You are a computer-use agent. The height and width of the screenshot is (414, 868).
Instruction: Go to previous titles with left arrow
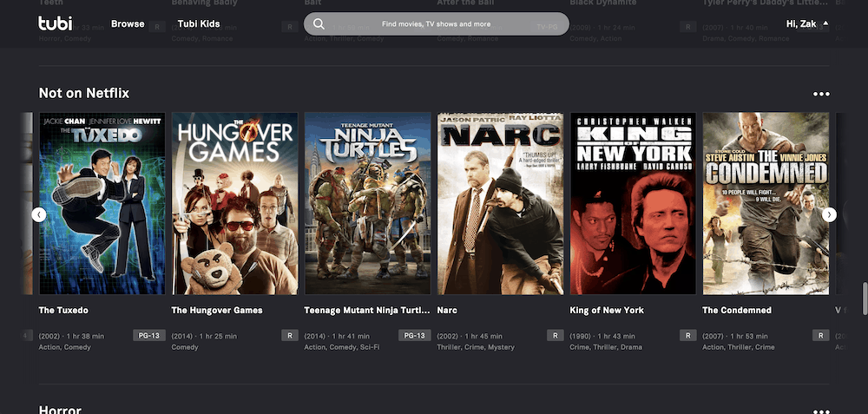39,214
